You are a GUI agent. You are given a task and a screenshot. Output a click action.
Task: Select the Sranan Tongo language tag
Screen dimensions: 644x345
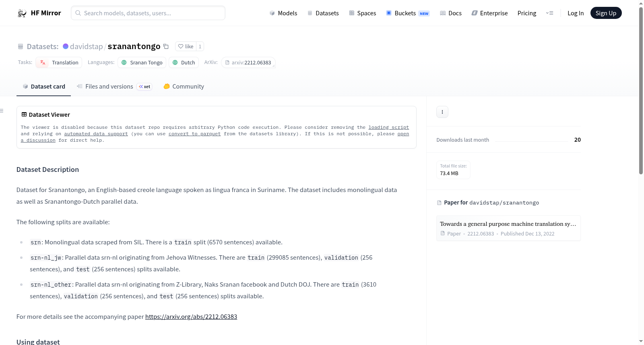(142, 62)
